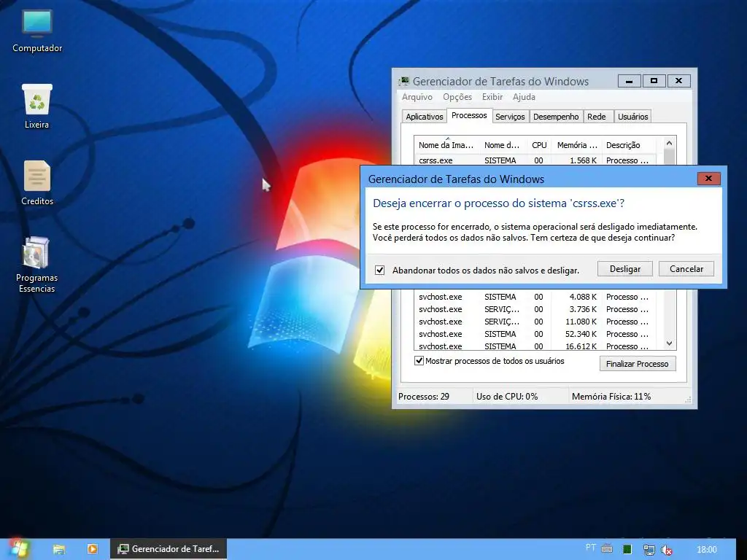
Task: Click the network tray icon
Action: click(649, 550)
